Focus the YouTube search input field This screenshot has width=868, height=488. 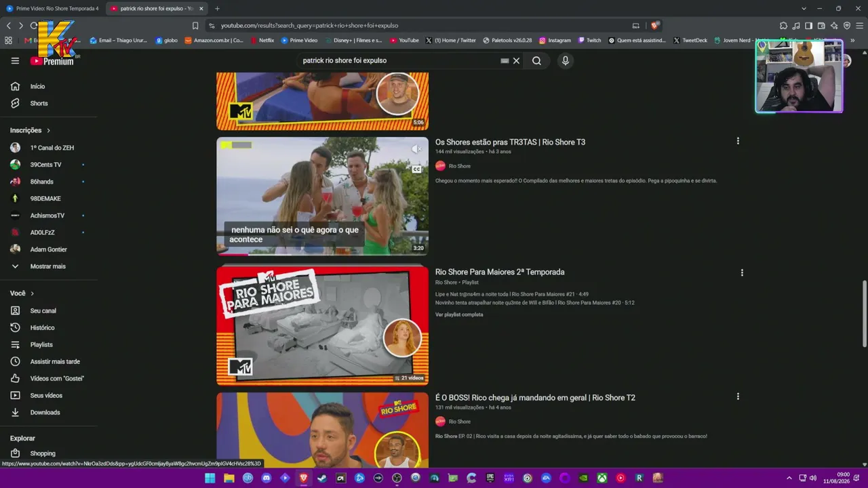400,60
